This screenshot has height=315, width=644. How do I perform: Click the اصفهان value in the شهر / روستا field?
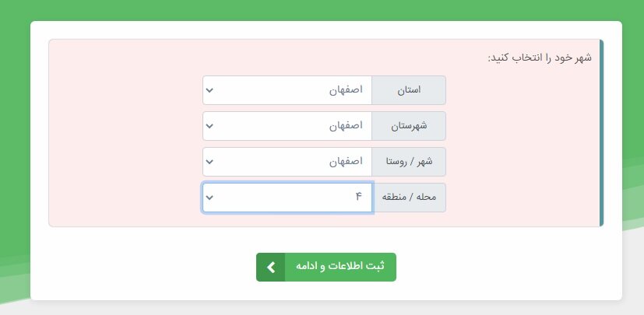point(347,162)
